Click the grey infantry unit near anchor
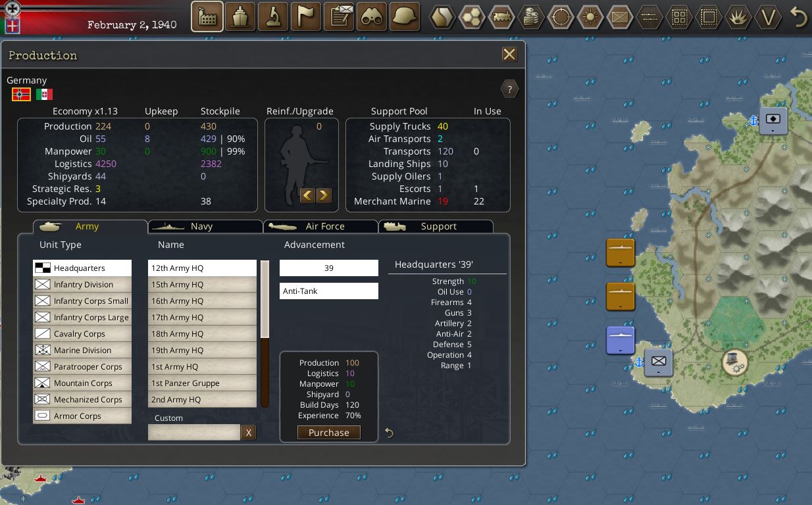 coord(659,362)
